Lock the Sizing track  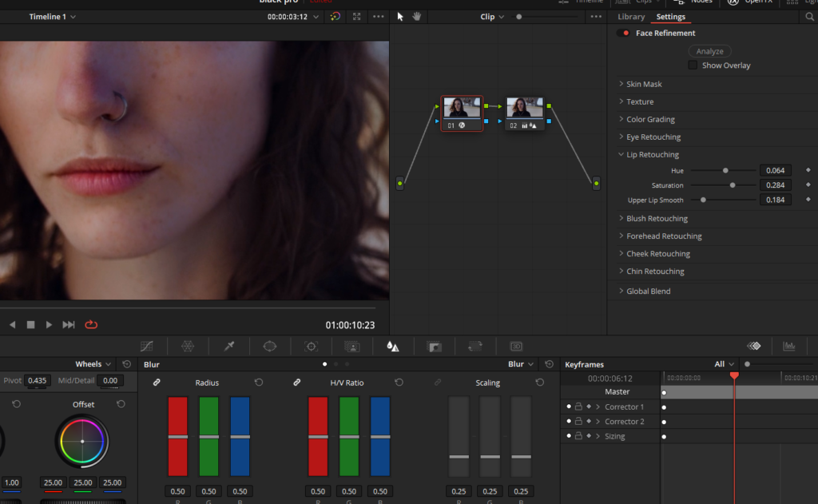pos(578,435)
